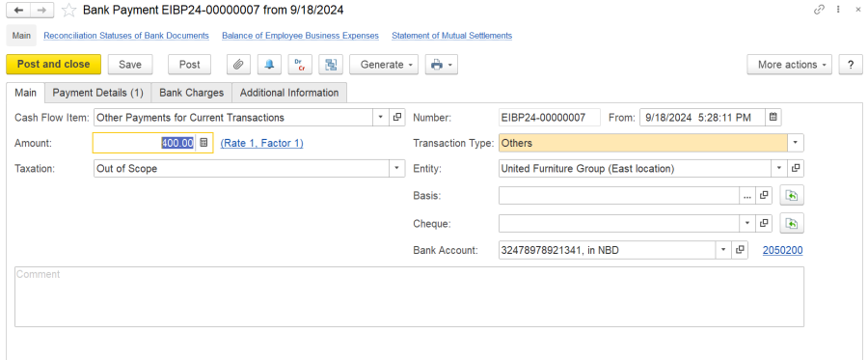
Task: Open the Statement of Mutual Settlements link
Action: tap(451, 36)
